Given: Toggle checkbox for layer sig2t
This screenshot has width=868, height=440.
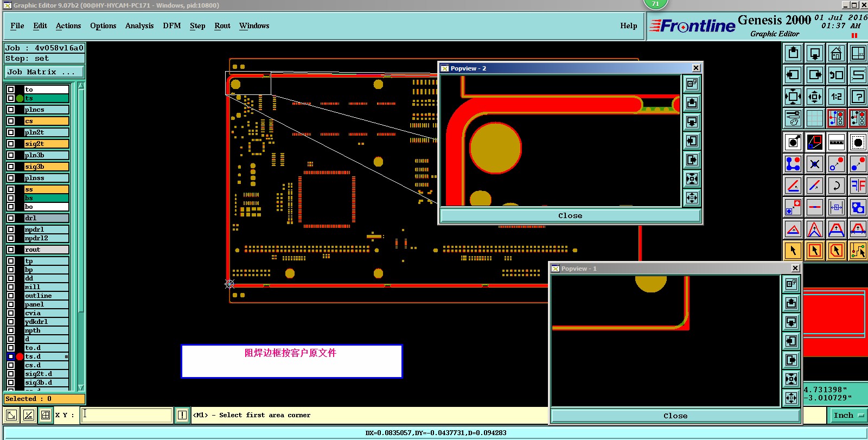Looking at the screenshot, I should (x=11, y=144).
